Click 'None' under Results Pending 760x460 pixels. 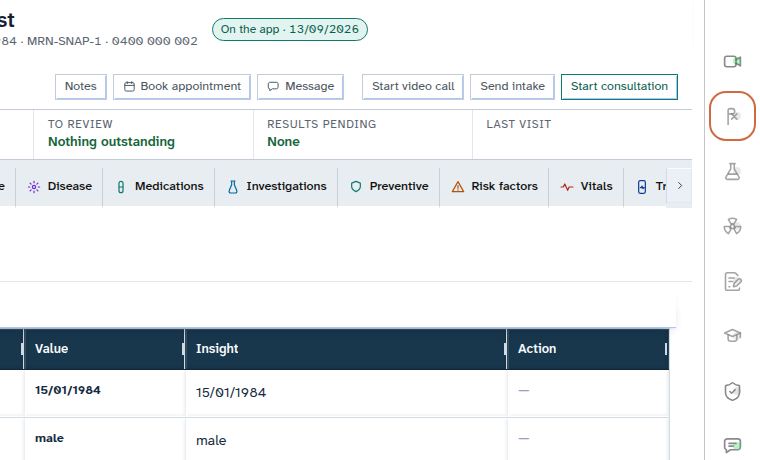284,142
